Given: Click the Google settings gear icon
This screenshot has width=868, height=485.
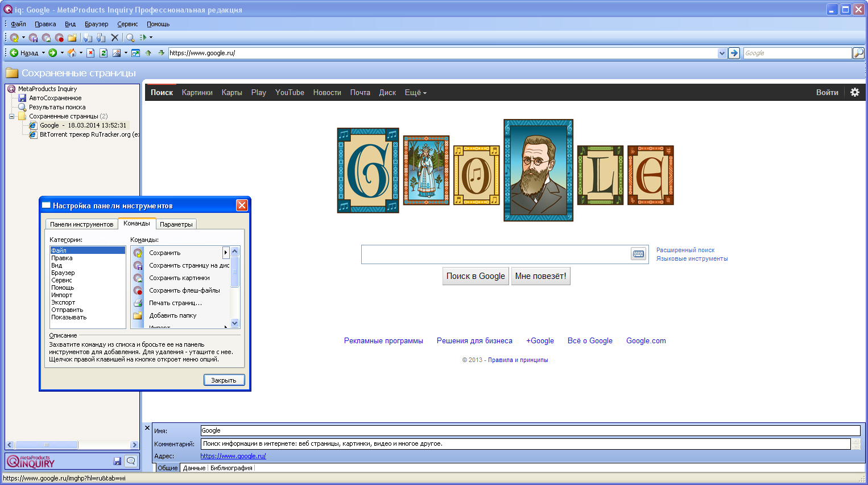Looking at the screenshot, I should coord(854,92).
